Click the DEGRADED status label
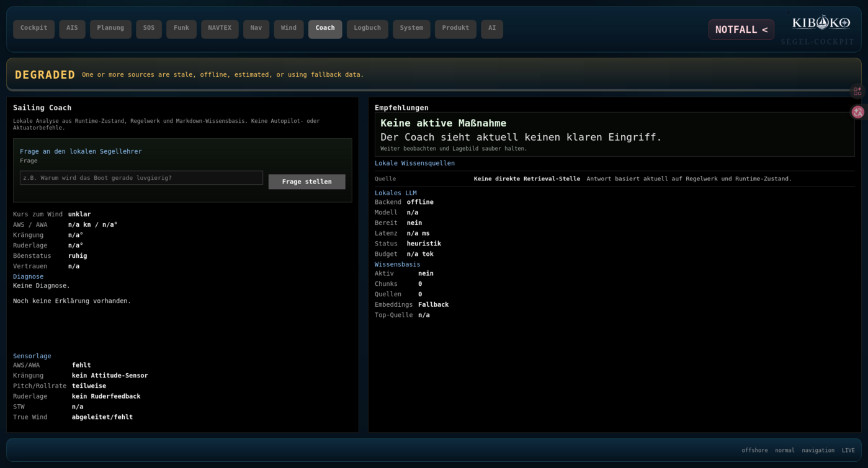Screen dimensions: 868x468 coord(45,74)
